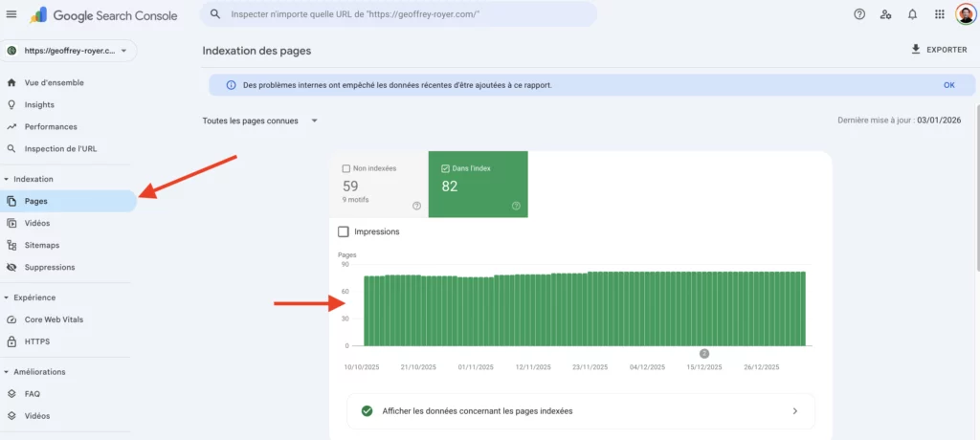Expand Toutes les pages connues filter
This screenshot has width=980, height=440.
pos(260,121)
